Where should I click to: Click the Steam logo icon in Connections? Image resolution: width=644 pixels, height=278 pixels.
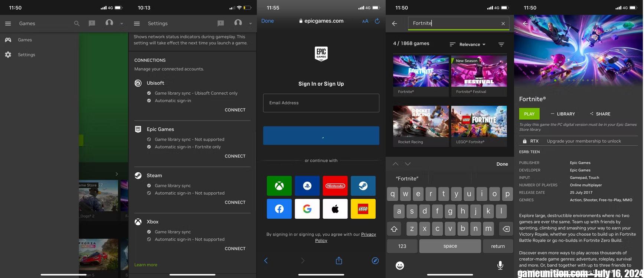138,176
